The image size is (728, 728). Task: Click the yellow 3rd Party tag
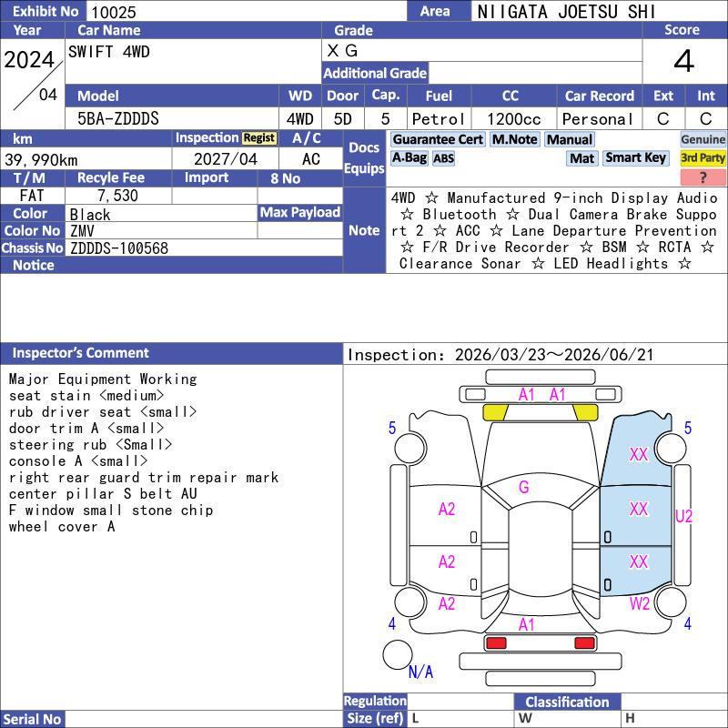click(x=703, y=157)
